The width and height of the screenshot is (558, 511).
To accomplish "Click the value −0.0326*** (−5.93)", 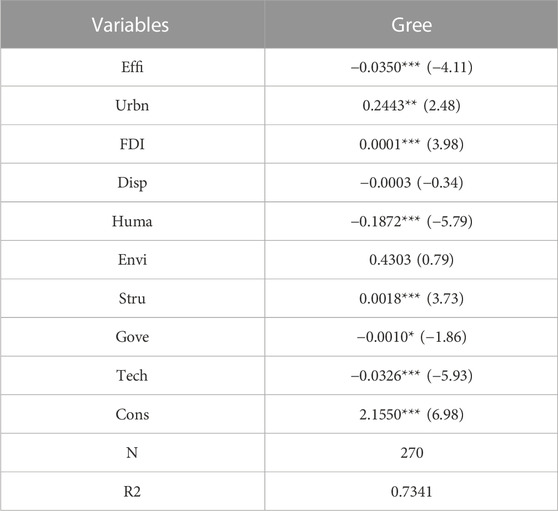I will tap(411, 375).
